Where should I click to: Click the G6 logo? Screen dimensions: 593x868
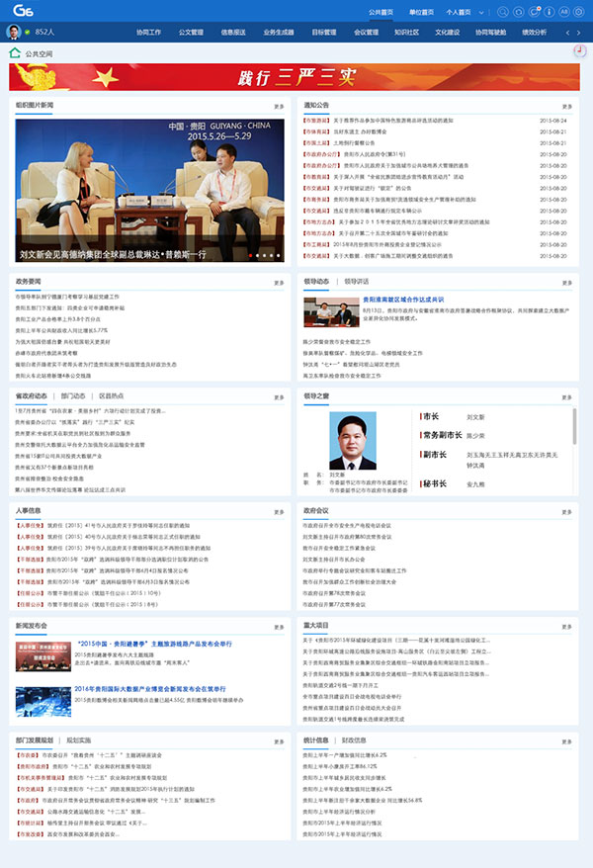coord(23,11)
